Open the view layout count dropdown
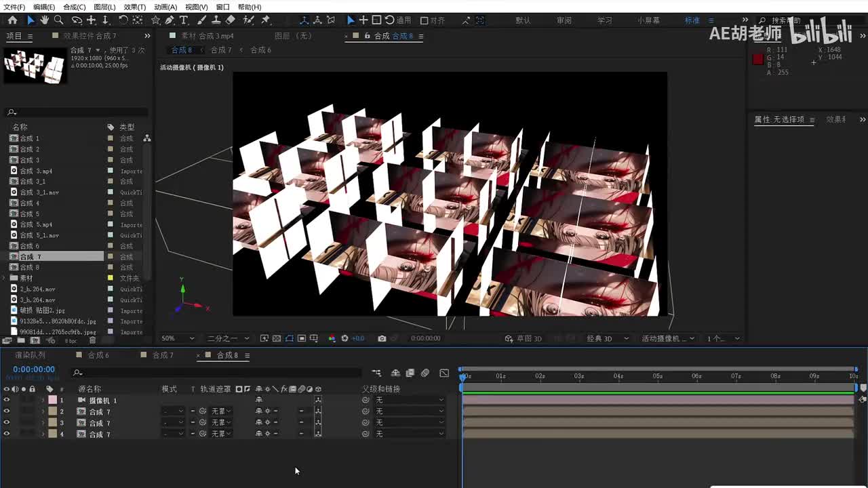868x488 pixels. 724,338
